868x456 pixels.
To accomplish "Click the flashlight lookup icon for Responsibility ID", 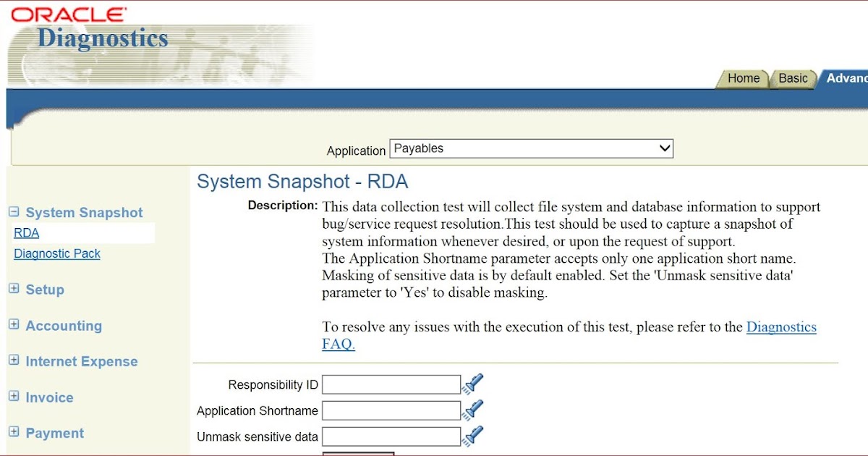I will (475, 384).
